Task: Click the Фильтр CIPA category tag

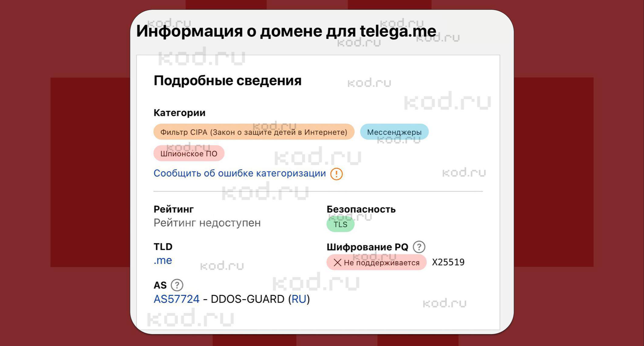Action: click(254, 132)
